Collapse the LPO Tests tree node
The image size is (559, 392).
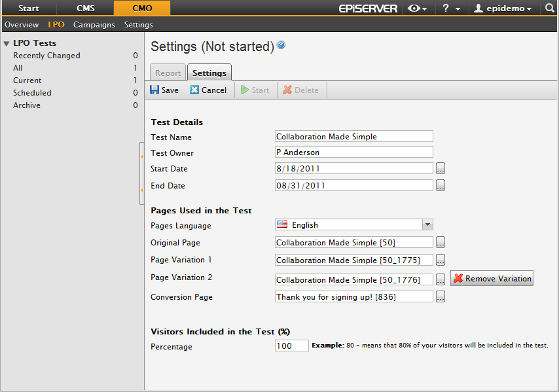(x=7, y=43)
